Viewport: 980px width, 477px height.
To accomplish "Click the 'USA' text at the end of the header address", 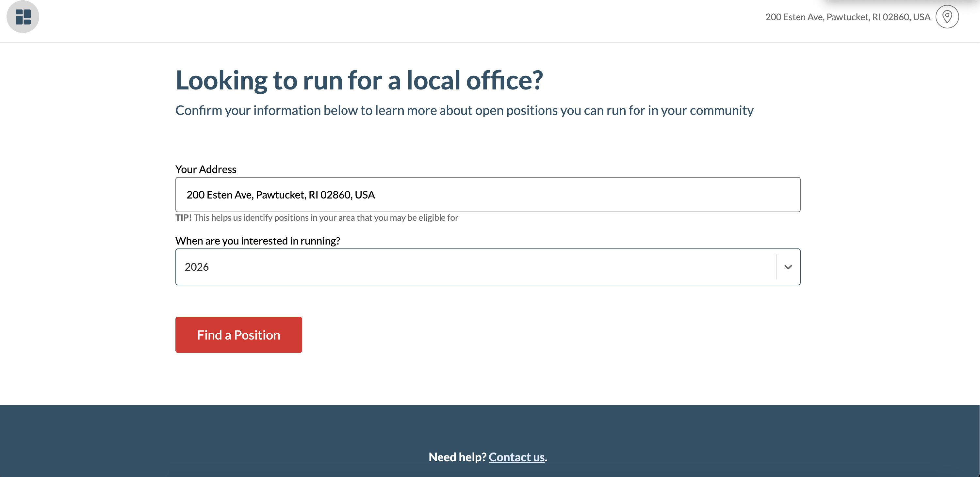I will 922,17.
